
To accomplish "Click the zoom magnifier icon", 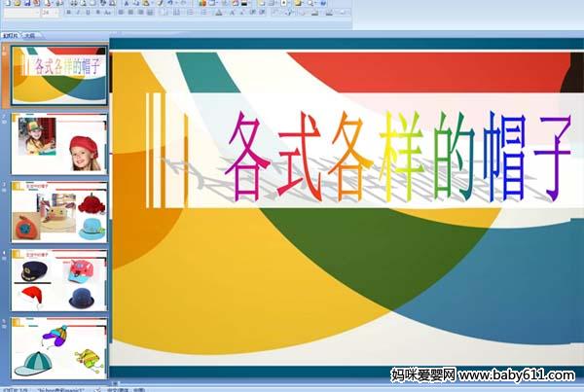I will click(310, 3).
